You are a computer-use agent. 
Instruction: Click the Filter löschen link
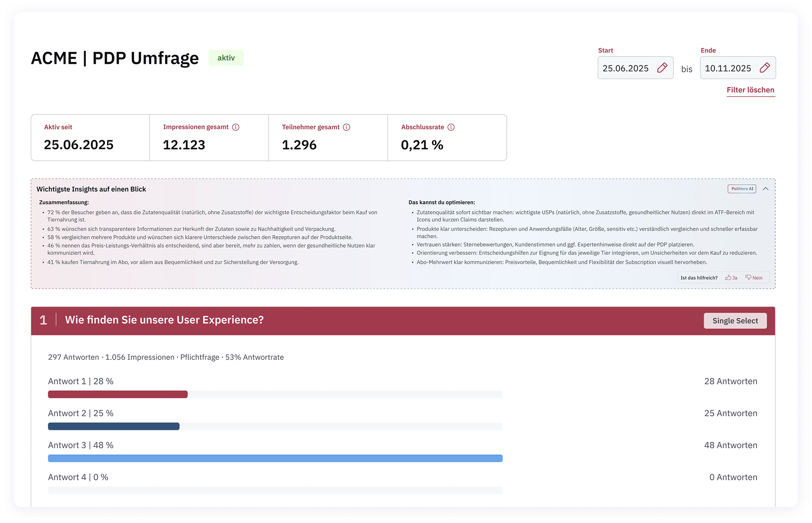click(750, 90)
